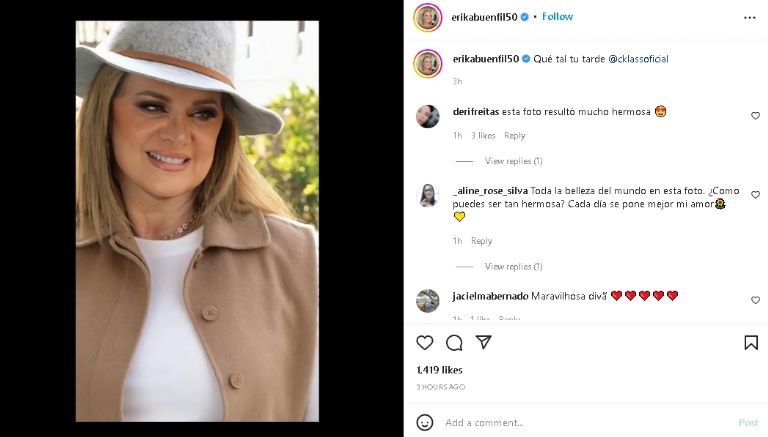Open emoji picker in comment box
Screen dimensions: 768x437
[x=425, y=422]
